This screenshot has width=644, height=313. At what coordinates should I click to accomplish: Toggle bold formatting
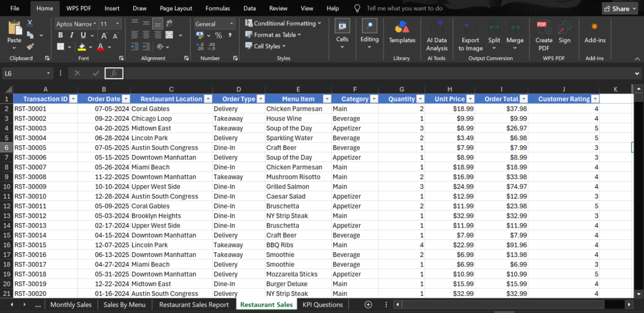click(61, 35)
